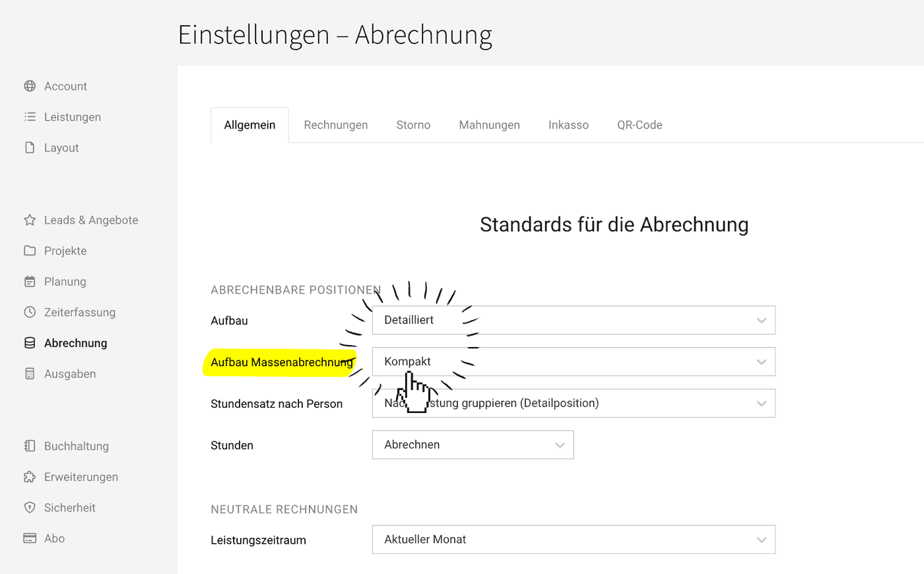The width and height of the screenshot is (924, 574).
Task: Open the Account settings link
Action: point(65,86)
